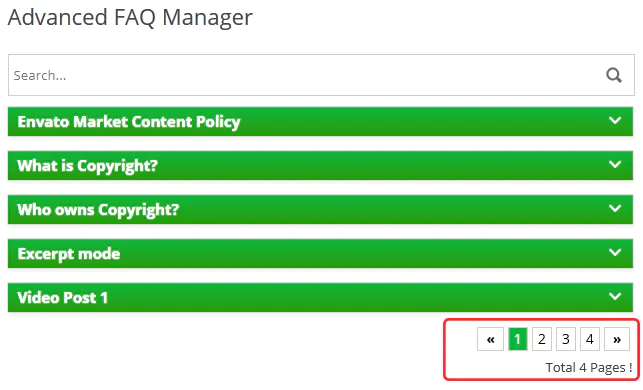The width and height of the screenshot is (643, 390).
Task: Expand Who owns Copyright? chevron
Action: [x=615, y=208]
